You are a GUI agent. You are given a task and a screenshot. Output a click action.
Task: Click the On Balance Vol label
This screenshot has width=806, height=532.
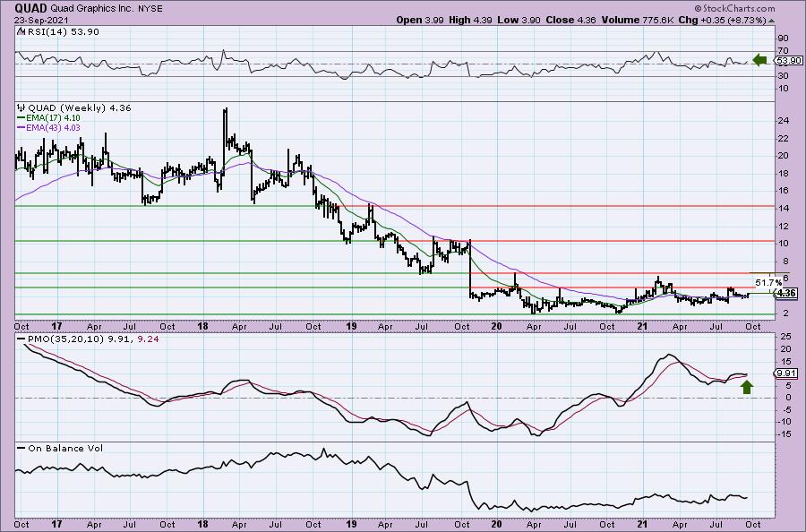(65, 448)
